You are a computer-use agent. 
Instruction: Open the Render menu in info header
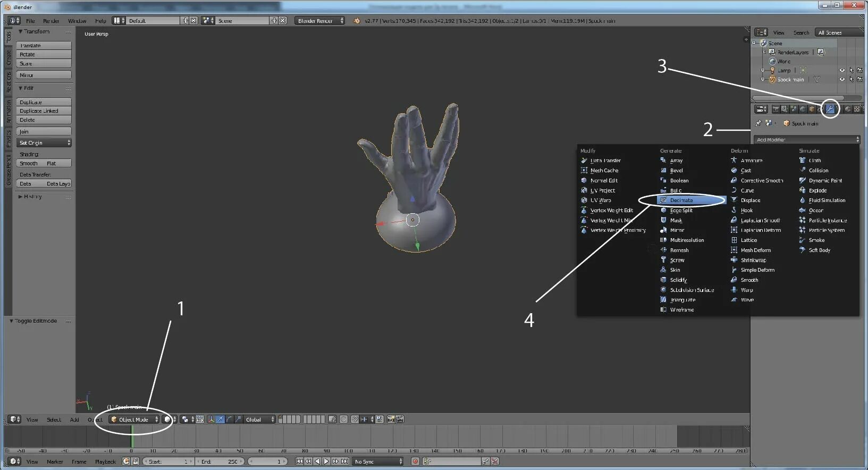pos(51,21)
